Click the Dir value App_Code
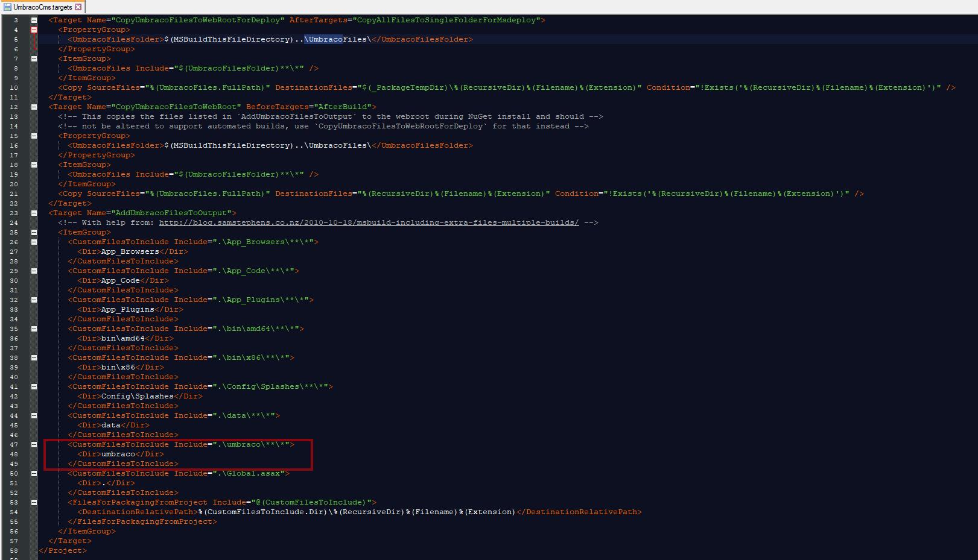Viewport: 978px width, 560px height. pos(121,280)
